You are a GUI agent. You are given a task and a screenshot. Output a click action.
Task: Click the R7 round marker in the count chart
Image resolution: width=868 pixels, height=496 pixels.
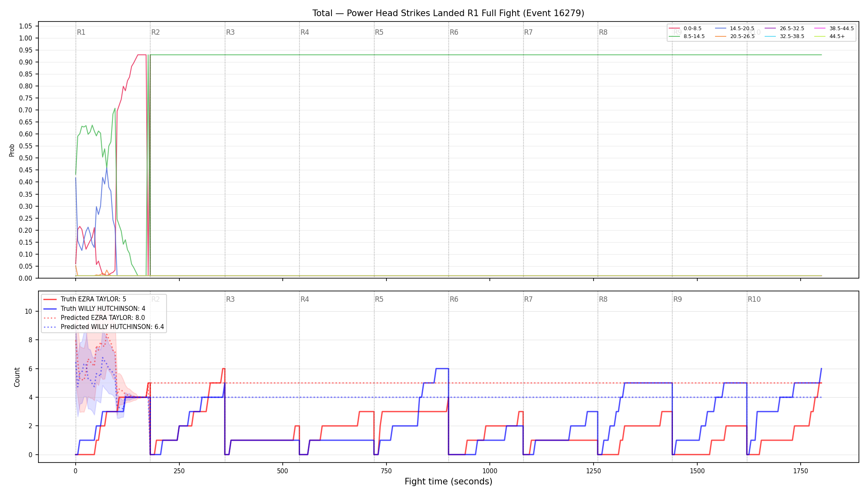pos(528,299)
